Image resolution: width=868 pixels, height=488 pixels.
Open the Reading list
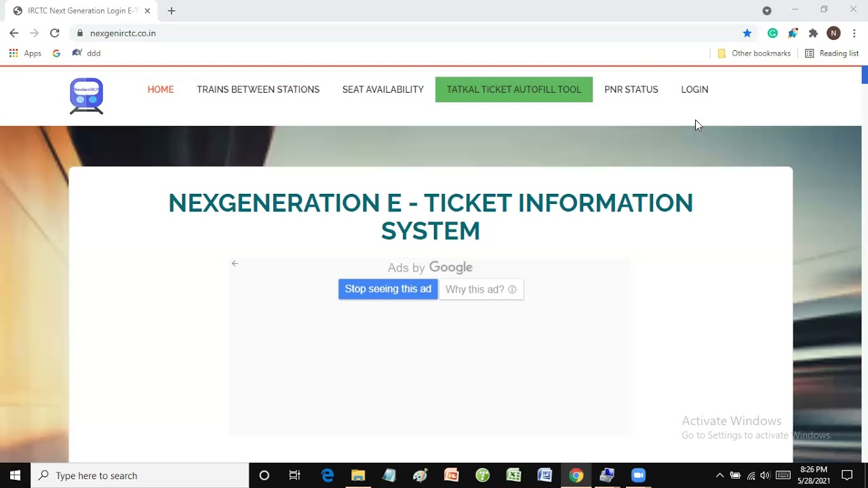(831, 53)
